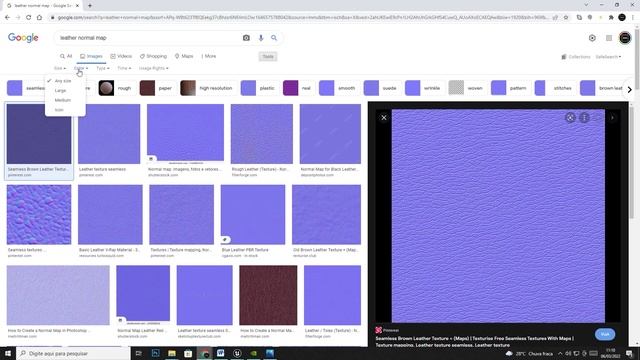Open the Google apps grid
The image size is (640, 360).
click(609, 38)
